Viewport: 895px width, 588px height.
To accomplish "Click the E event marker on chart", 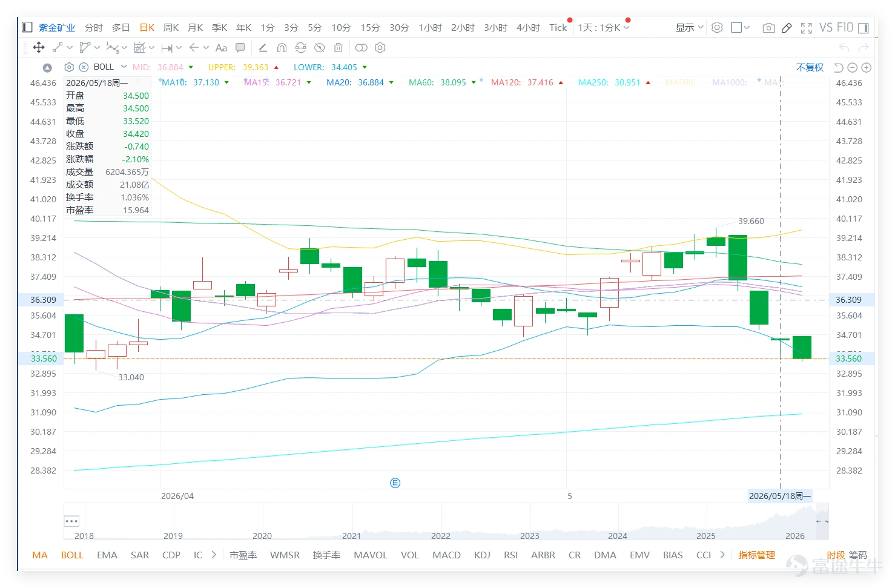I will coord(395,483).
